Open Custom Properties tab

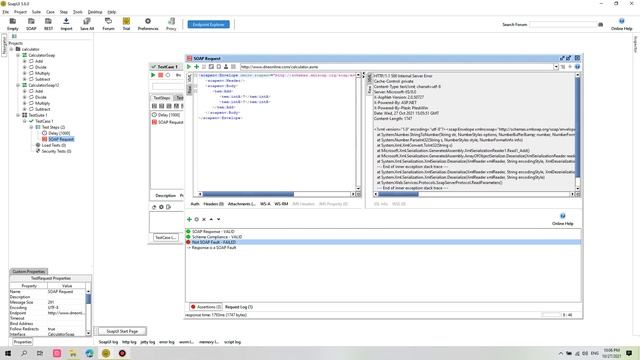click(x=28, y=271)
